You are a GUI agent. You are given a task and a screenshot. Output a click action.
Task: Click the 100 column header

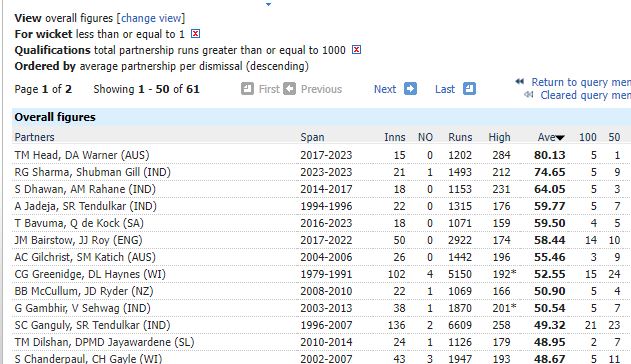588,137
